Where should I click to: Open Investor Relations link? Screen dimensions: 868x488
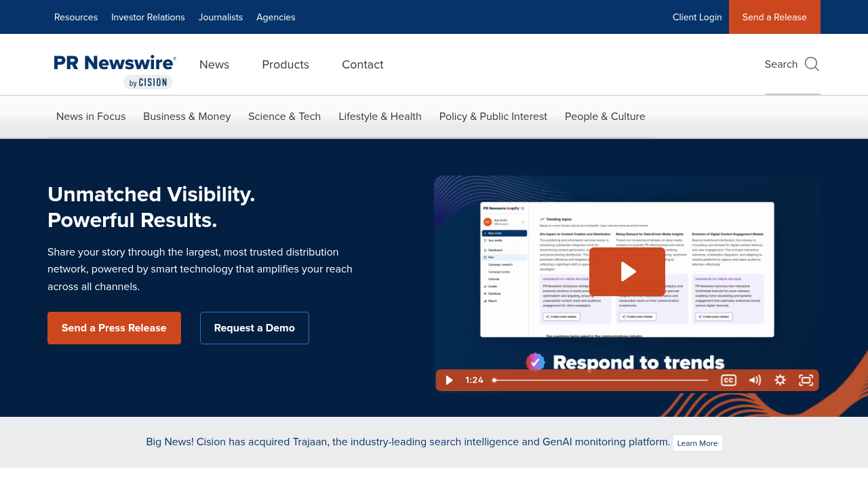tap(148, 17)
